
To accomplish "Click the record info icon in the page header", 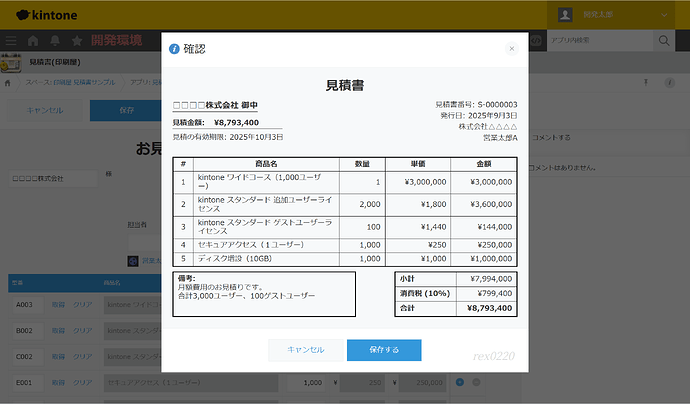I will click(670, 83).
